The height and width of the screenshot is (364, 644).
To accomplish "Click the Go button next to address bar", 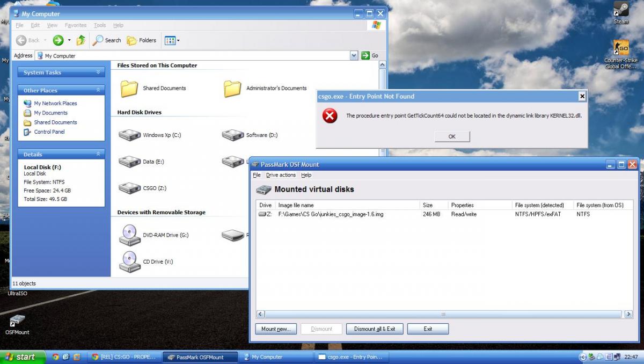I will [x=370, y=55].
